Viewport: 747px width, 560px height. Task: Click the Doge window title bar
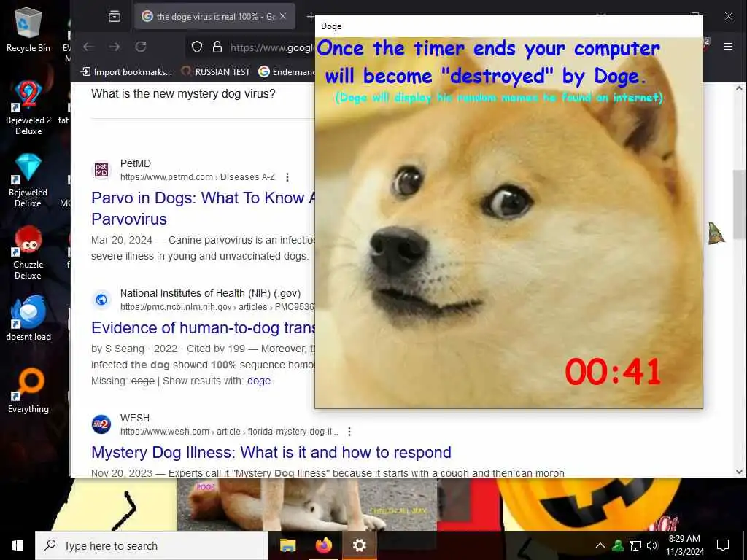click(508, 26)
